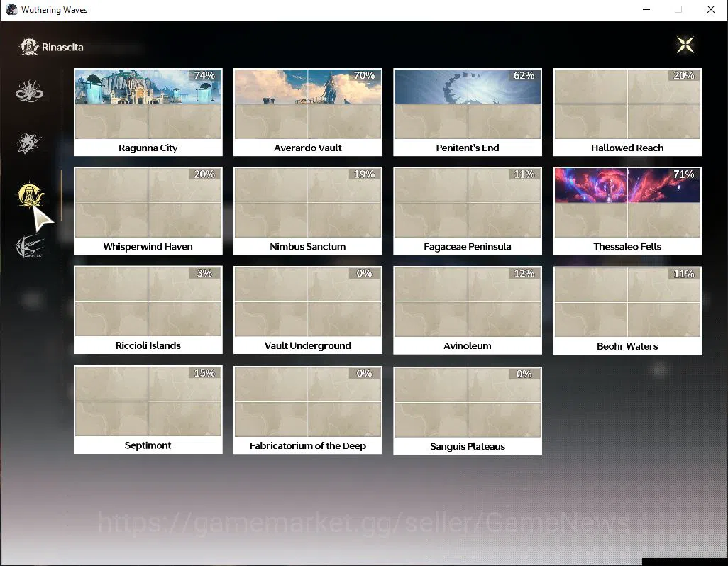
Task: Select the golden Rinascita region icon
Action: pyautogui.click(x=31, y=195)
